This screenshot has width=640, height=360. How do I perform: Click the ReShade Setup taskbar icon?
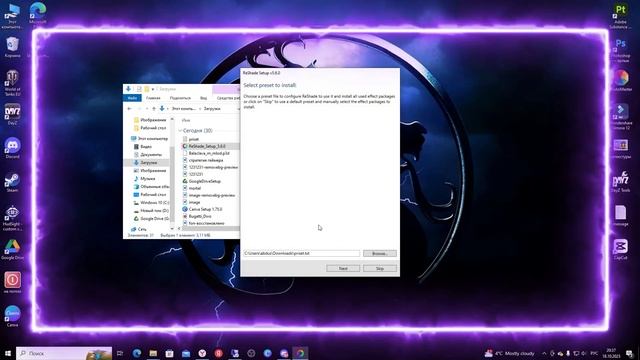coord(300,353)
